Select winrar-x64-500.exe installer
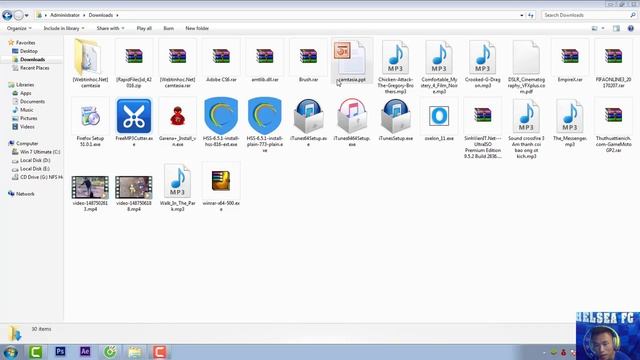The width and height of the screenshot is (640, 360). pos(221,187)
